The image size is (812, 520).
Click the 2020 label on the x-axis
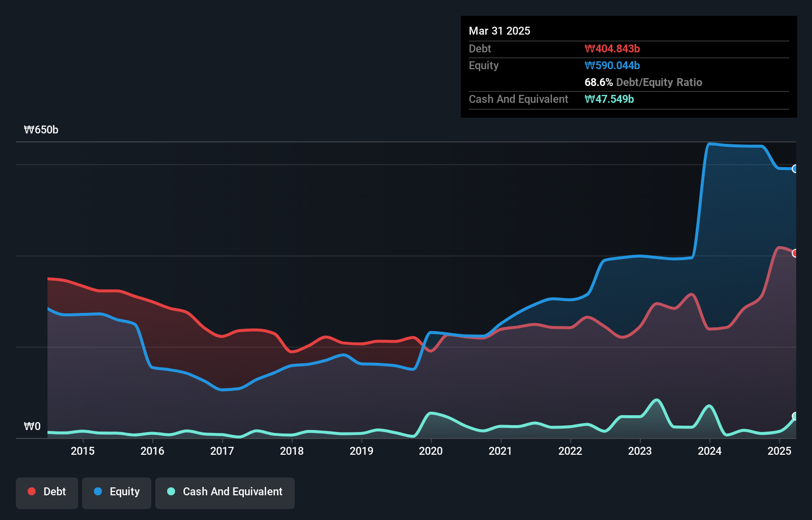point(431,451)
